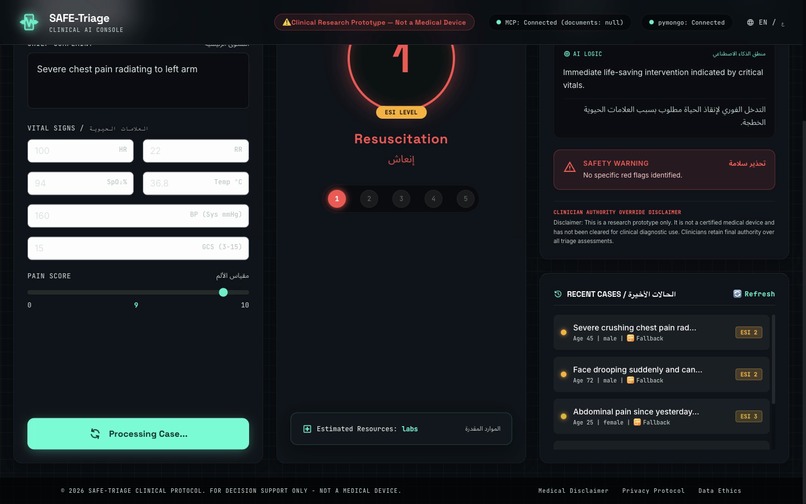Click the pymongo connection status dot
The width and height of the screenshot is (806, 504).
[x=651, y=22]
